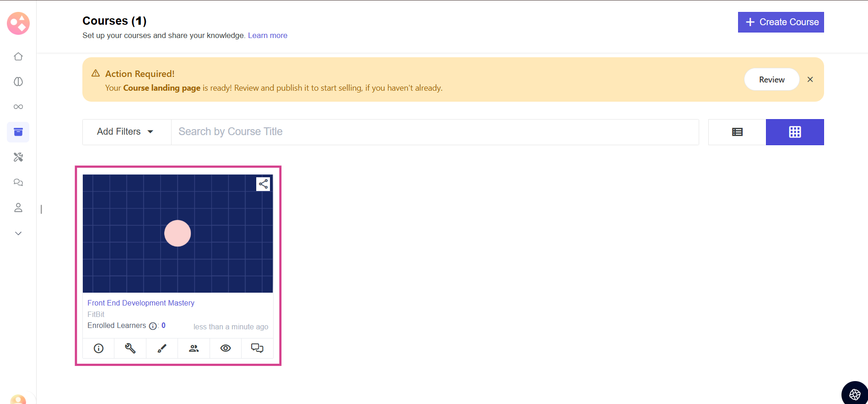Open course settings with the wrench icon
868x404 pixels.
click(130, 348)
